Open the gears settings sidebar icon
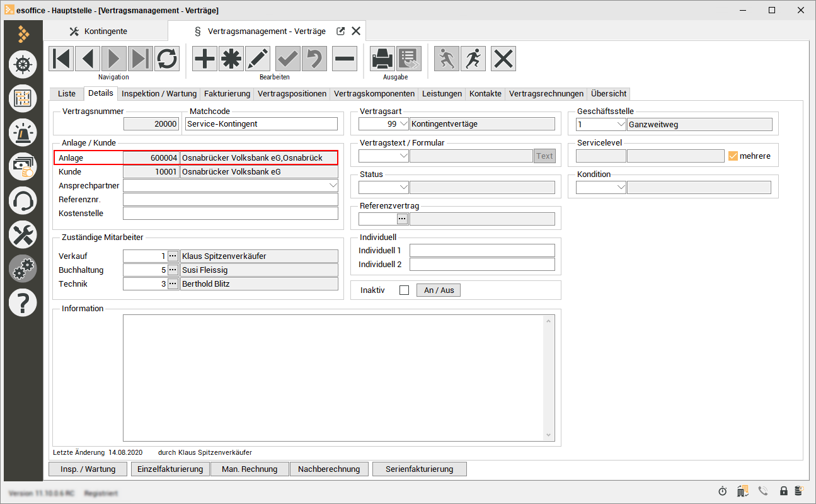Viewport: 816px width, 504px height. (x=23, y=269)
